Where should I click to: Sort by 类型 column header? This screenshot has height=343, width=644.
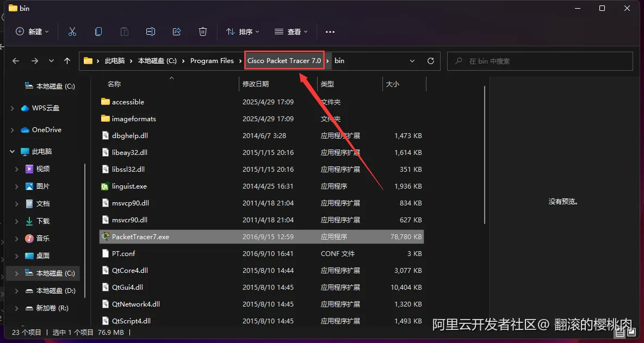point(327,84)
